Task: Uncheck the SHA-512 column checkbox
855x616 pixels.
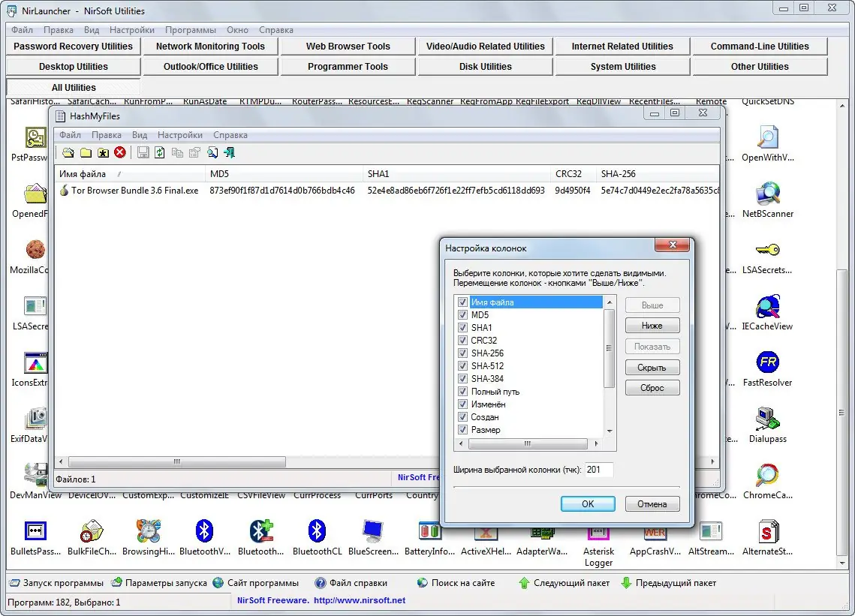Action: 462,366
